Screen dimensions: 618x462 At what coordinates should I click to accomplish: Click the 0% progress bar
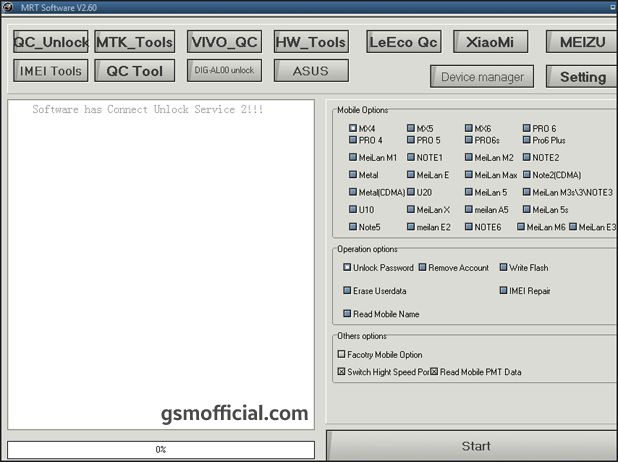tap(161, 449)
